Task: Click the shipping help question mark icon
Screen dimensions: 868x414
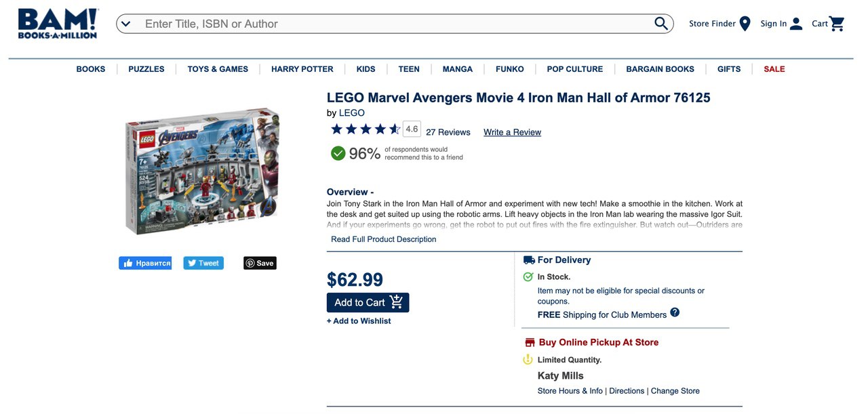Action: pyautogui.click(x=675, y=312)
